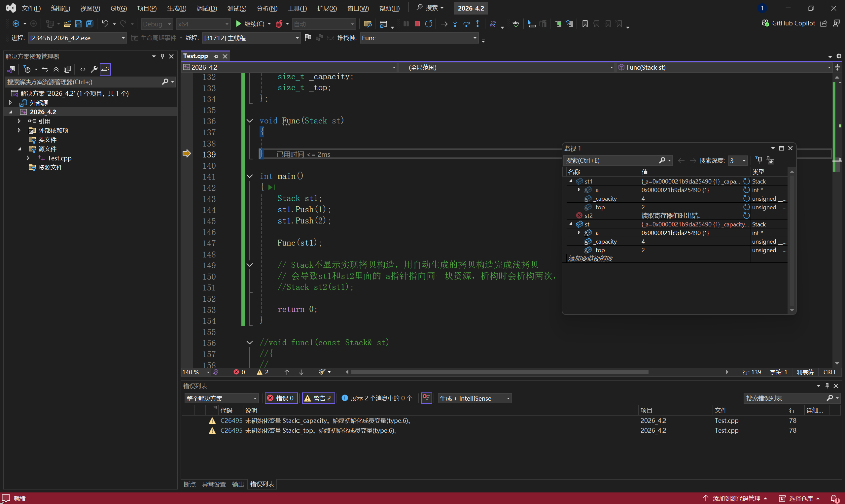Click the Stop Debugging red square
The image size is (845, 504).
click(417, 24)
